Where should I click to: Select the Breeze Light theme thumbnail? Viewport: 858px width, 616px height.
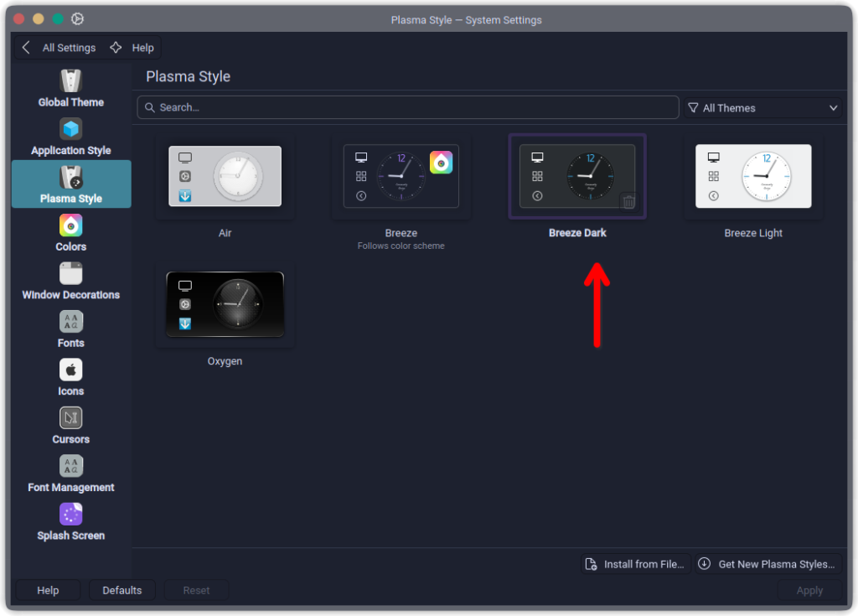click(x=753, y=176)
